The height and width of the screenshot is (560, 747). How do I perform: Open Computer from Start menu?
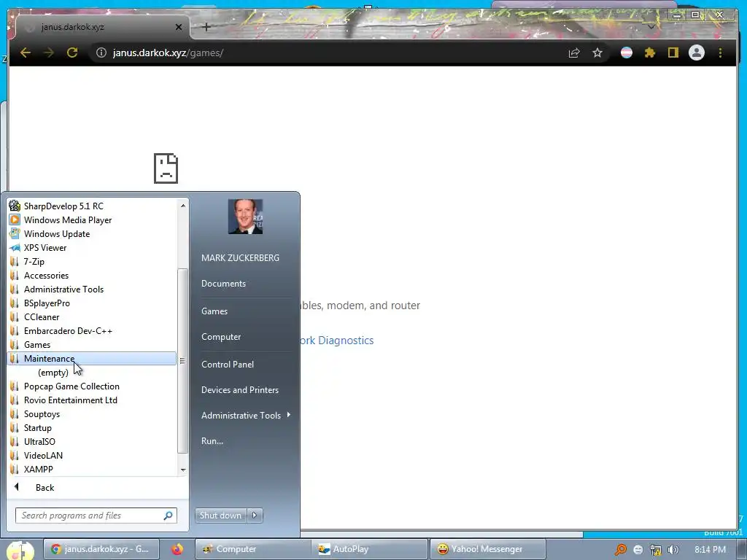click(x=221, y=337)
